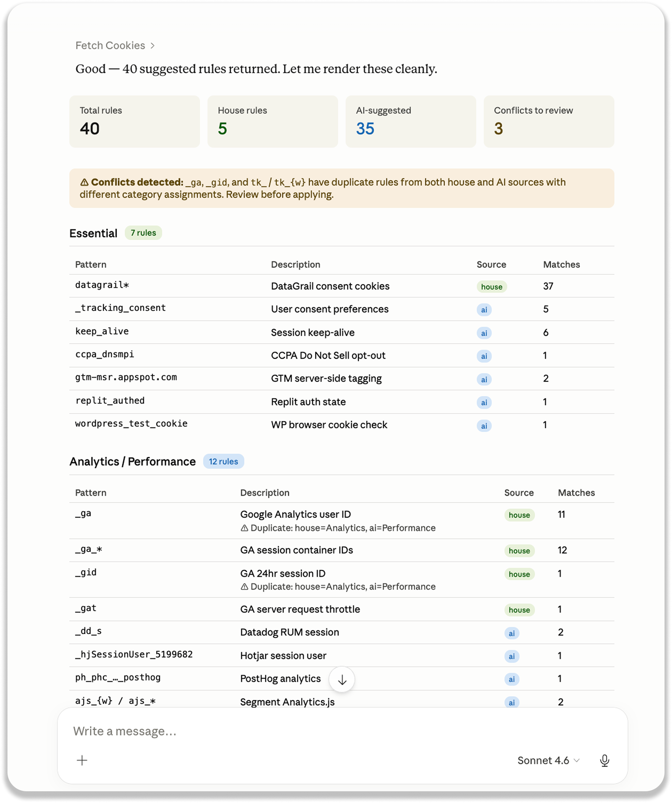Click GTM server-side tagging description
Screen dimensions: 672x803
tap(326, 379)
